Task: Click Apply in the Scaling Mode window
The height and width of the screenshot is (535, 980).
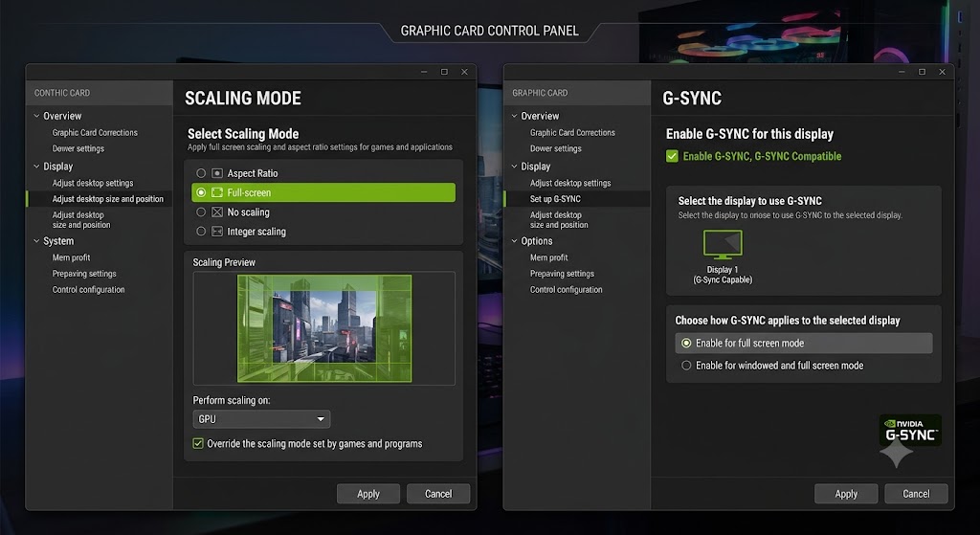Action: pos(368,494)
